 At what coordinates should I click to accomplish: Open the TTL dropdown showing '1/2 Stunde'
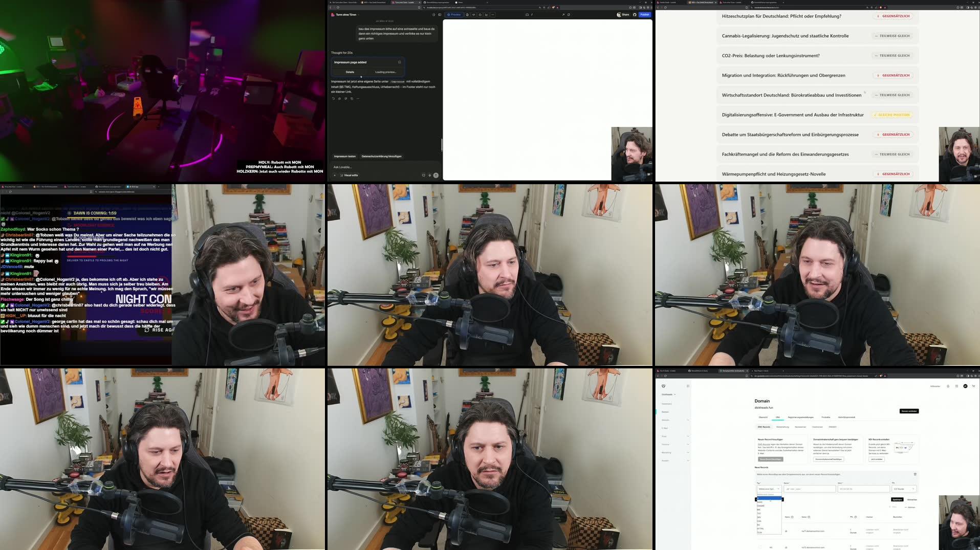tap(904, 489)
